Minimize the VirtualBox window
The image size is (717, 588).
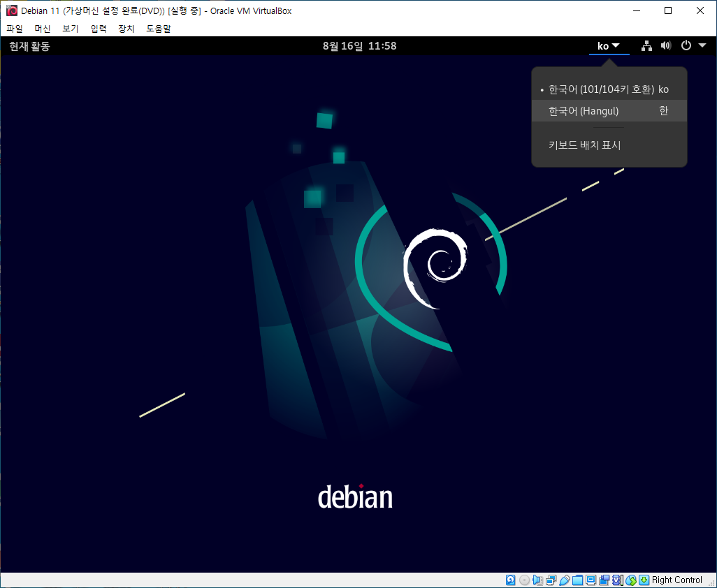point(636,10)
